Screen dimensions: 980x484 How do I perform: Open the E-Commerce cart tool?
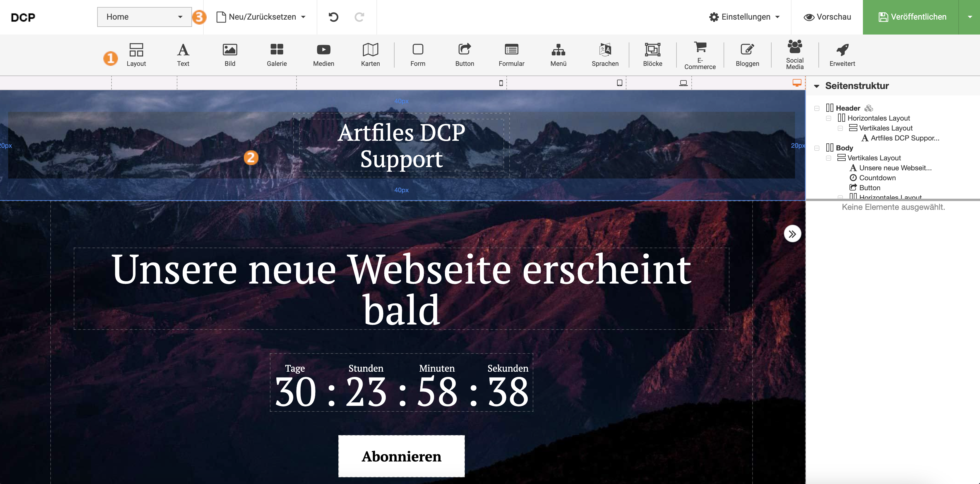click(x=700, y=56)
